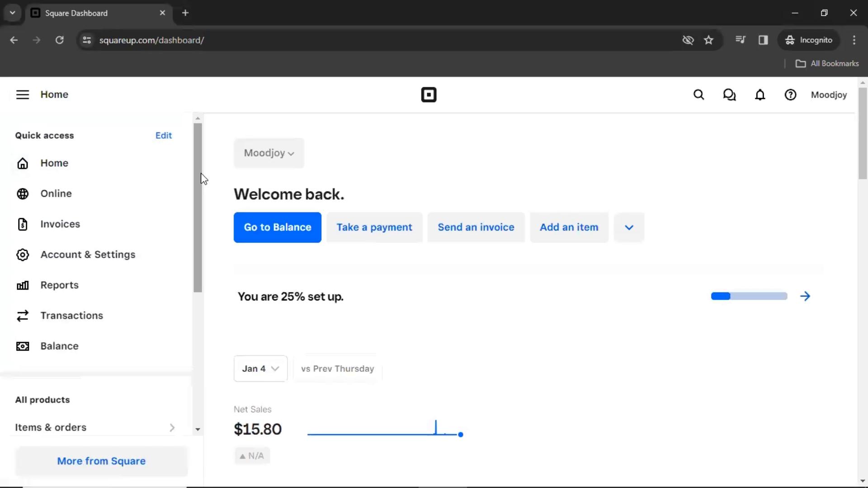Open the Reports sidebar icon

pyautogui.click(x=22, y=285)
